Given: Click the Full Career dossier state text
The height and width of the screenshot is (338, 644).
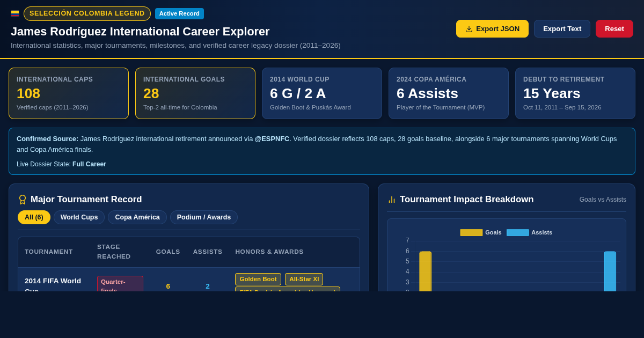Looking at the screenshot, I should [89, 164].
